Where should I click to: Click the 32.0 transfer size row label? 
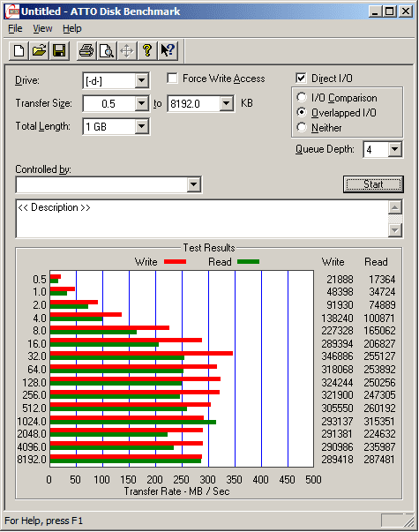(37, 356)
